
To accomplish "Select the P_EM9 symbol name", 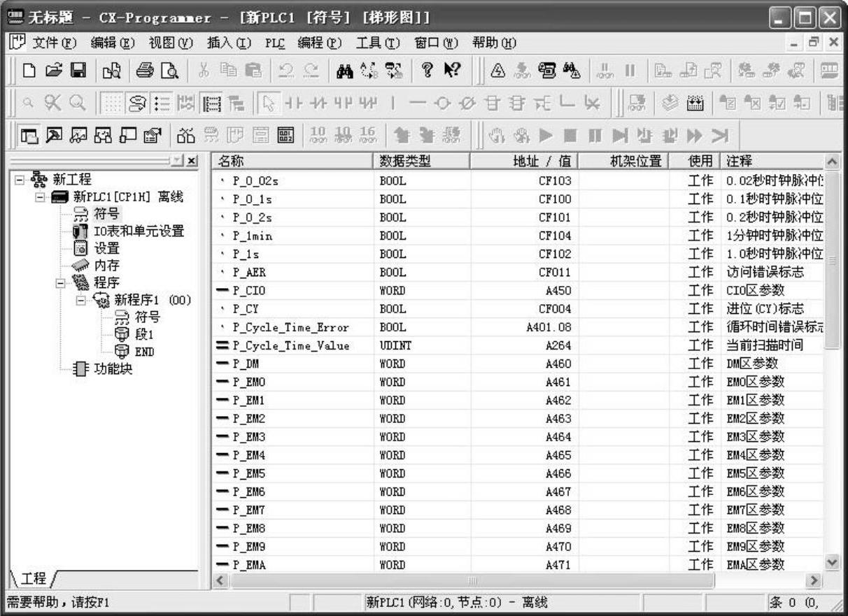I will pyautogui.click(x=249, y=546).
